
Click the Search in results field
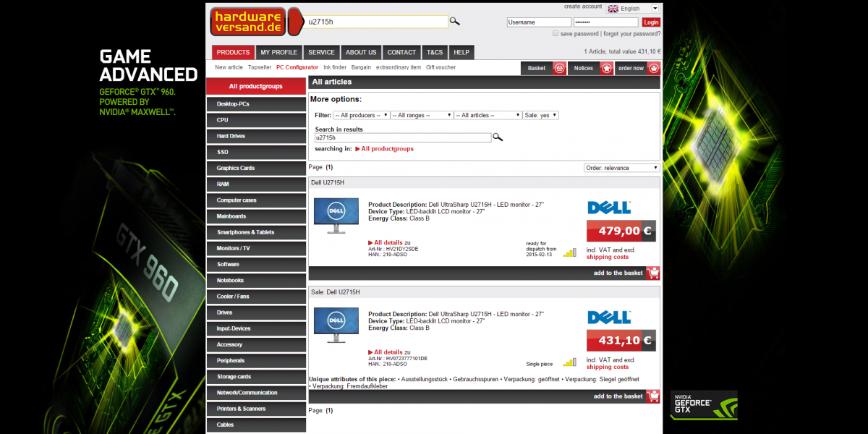[403, 137]
